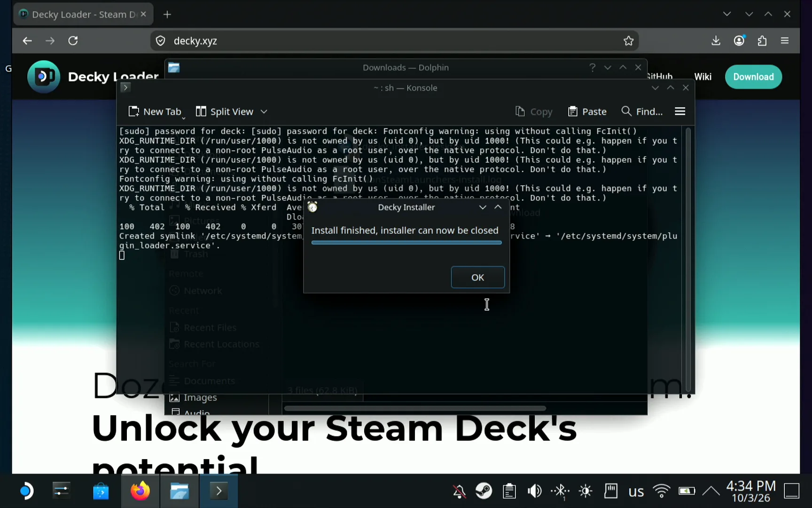
Task: Reload the decky.xyz page
Action: coord(73,41)
